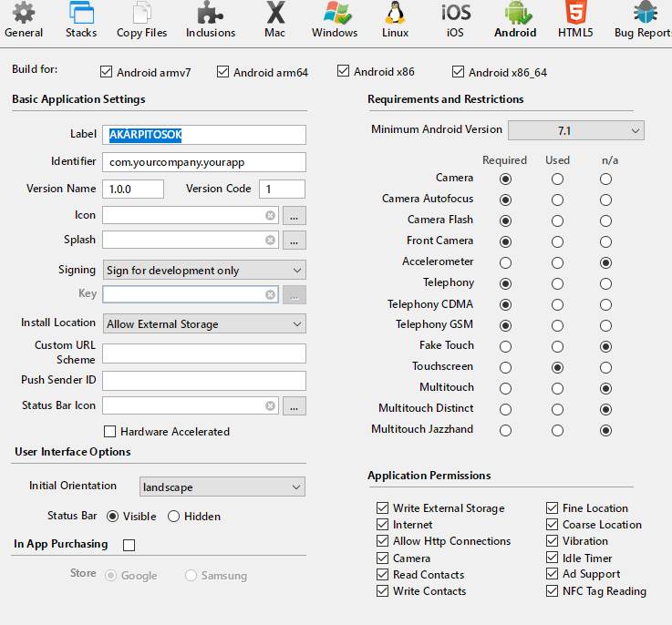Click the Identifier text field
The image size is (672, 625).
[203, 162]
